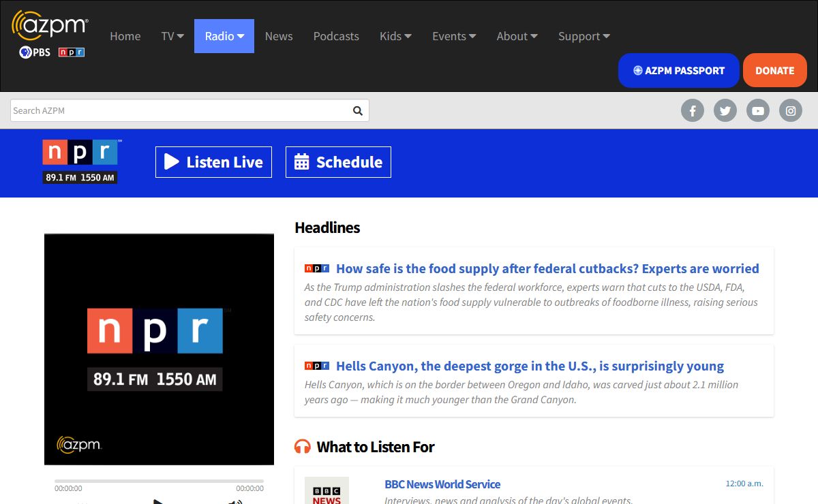Image resolution: width=818 pixels, height=504 pixels.
Task: Expand the Events dropdown menu
Action: [454, 36]
